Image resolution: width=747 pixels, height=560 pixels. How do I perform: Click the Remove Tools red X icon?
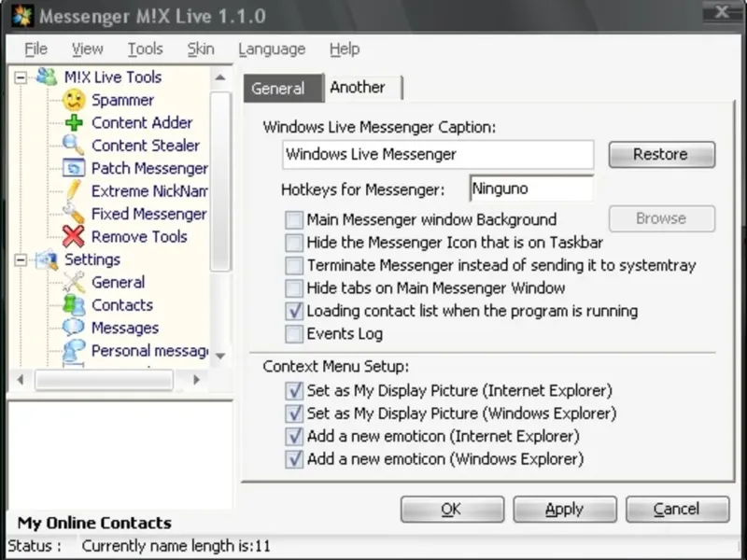pos(74,237)
